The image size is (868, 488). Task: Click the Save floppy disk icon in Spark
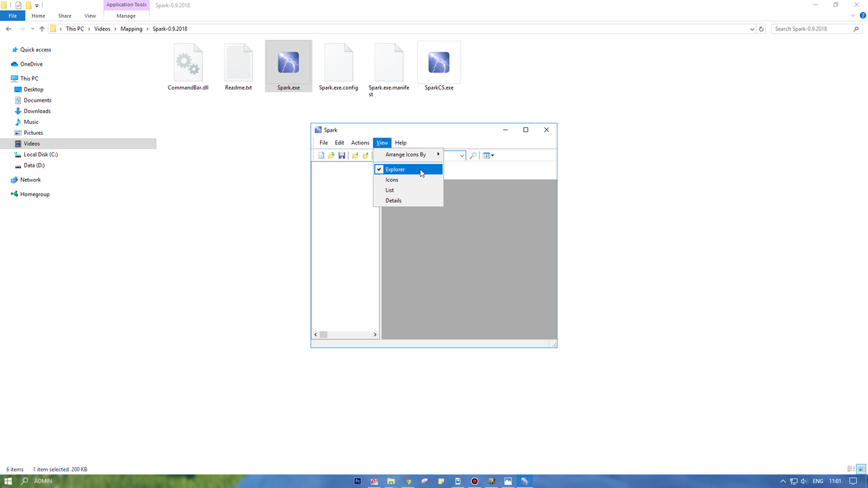click(x=342, y=155)
